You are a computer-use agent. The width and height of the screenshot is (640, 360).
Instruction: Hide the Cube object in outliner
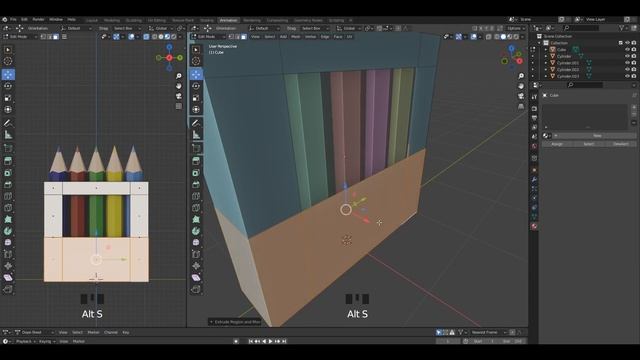click(x=627, y=49)
